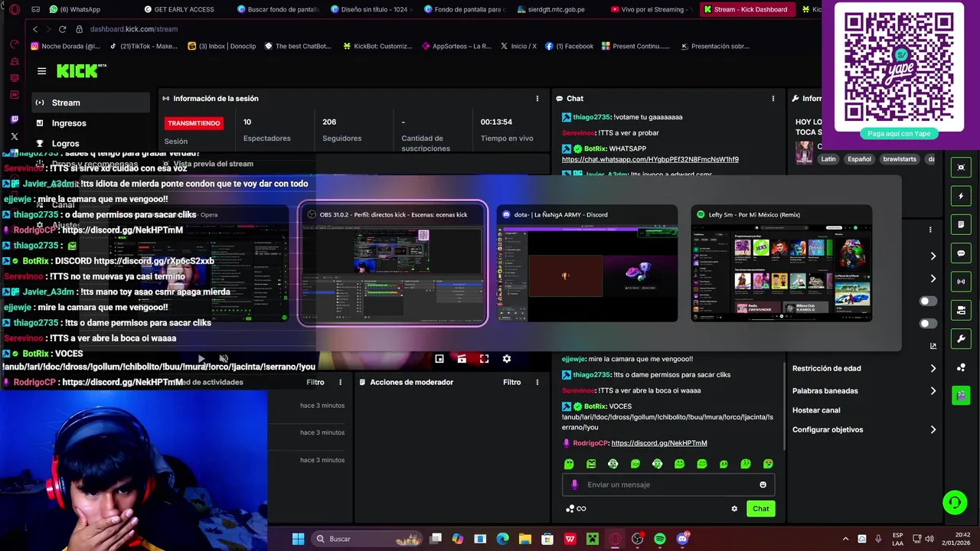
Task: Open the chat bubble icon in right sidebar
Action: 961,253
